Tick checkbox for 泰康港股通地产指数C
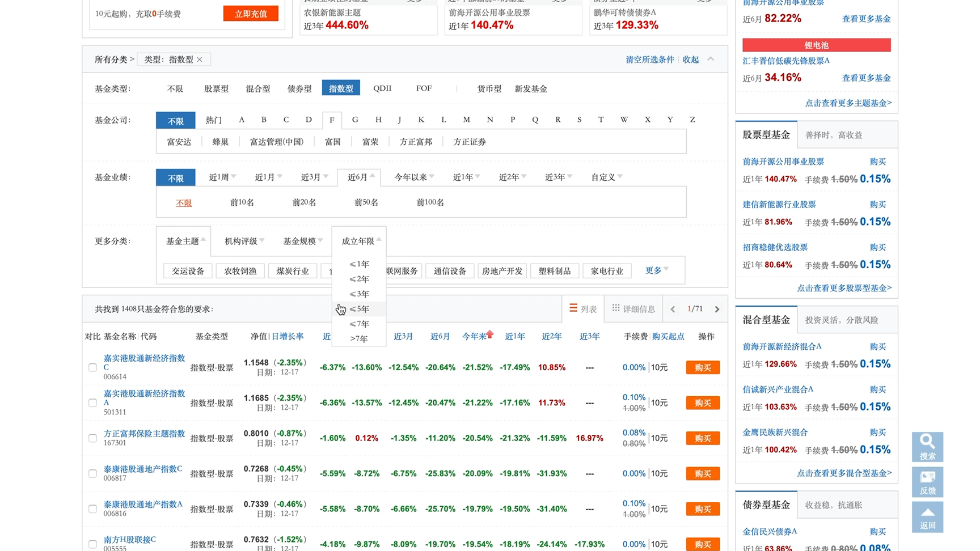Screen dimensions: 980x551 pos(92,473)
